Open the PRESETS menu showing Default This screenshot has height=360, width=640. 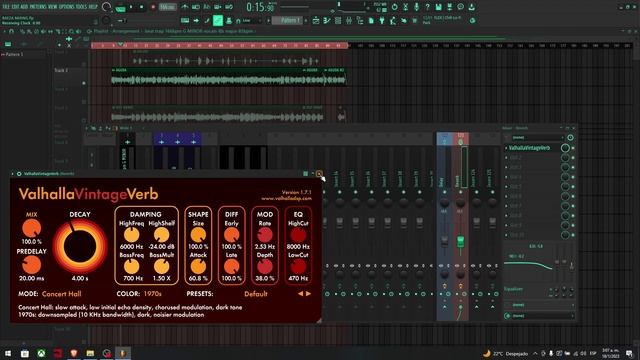(256, 294)
